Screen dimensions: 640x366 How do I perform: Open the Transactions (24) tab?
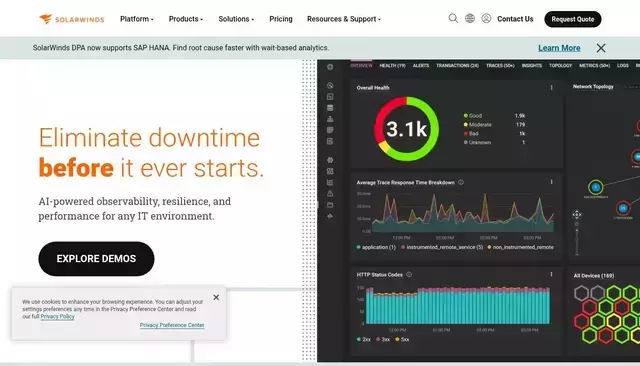pos(457,66)
